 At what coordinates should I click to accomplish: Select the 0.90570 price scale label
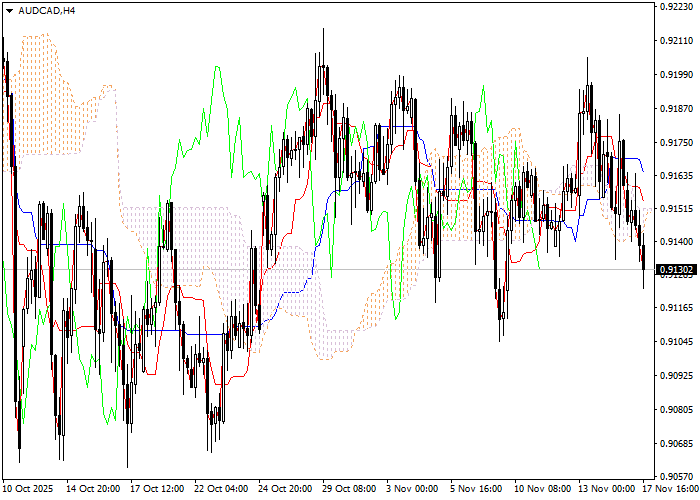pyautogui.click(x=677, y=476)
